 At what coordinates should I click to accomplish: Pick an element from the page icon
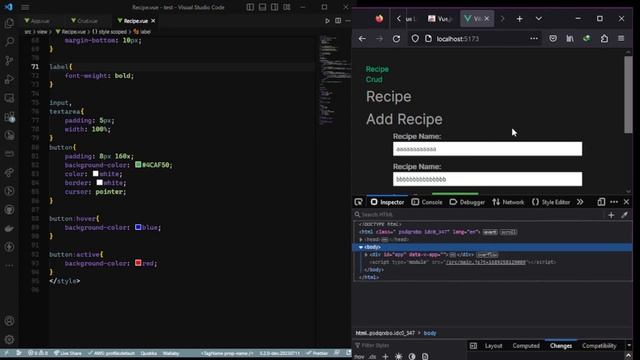(359, 202)
